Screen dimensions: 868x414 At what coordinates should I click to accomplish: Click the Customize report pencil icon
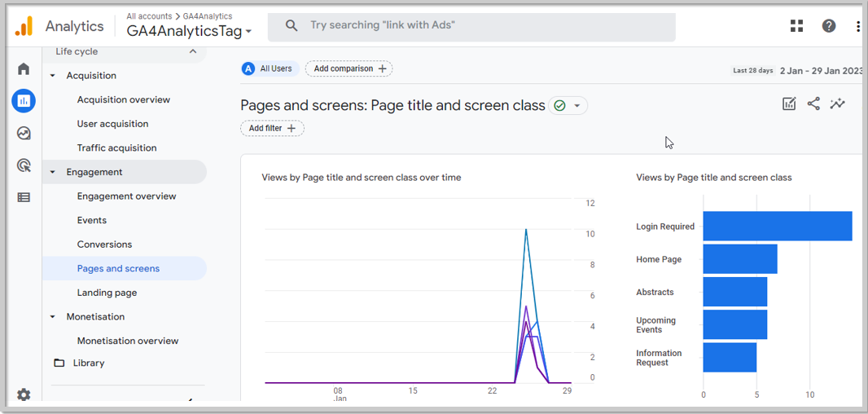(789, 103)
